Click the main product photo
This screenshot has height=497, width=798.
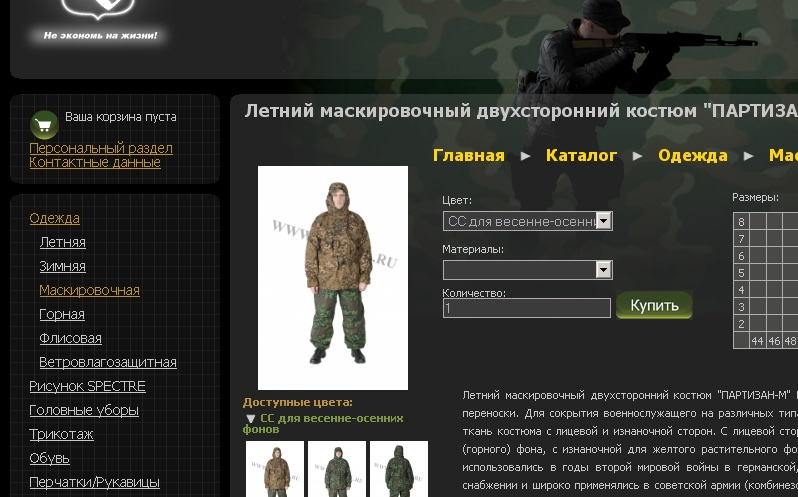333,278
